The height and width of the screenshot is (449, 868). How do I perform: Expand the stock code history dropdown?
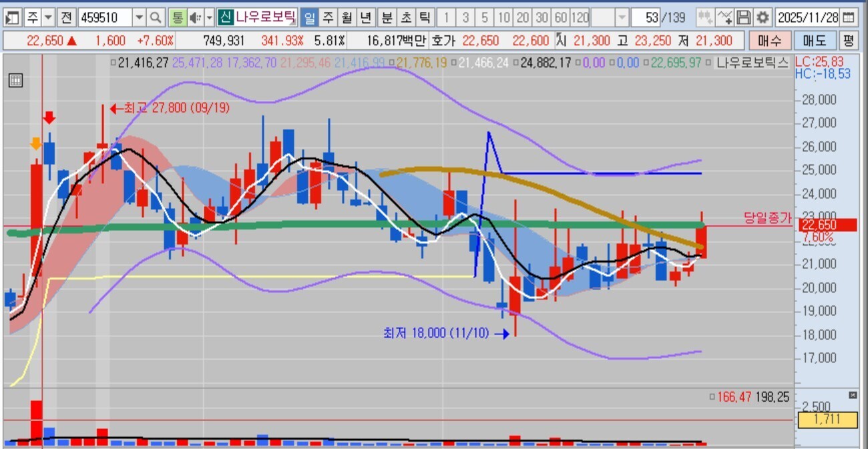[x=139, y=17]
